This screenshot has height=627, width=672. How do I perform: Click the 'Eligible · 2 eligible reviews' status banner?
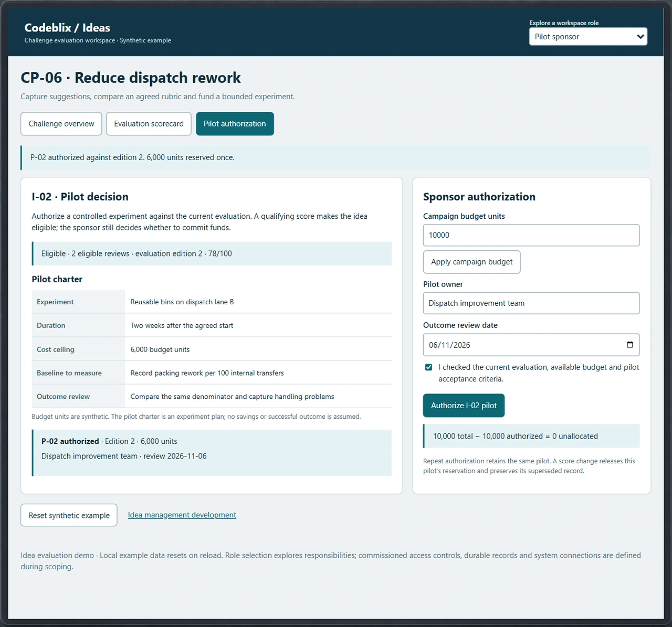coord(212,253)
